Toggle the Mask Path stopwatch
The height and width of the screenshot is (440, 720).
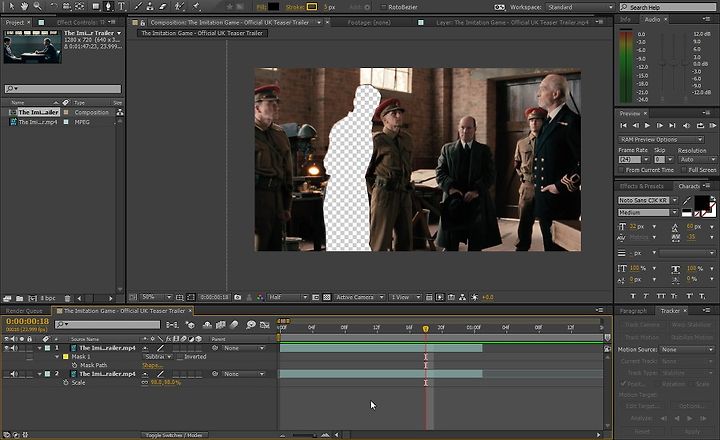pyautogui.click(x=74, y=365)
